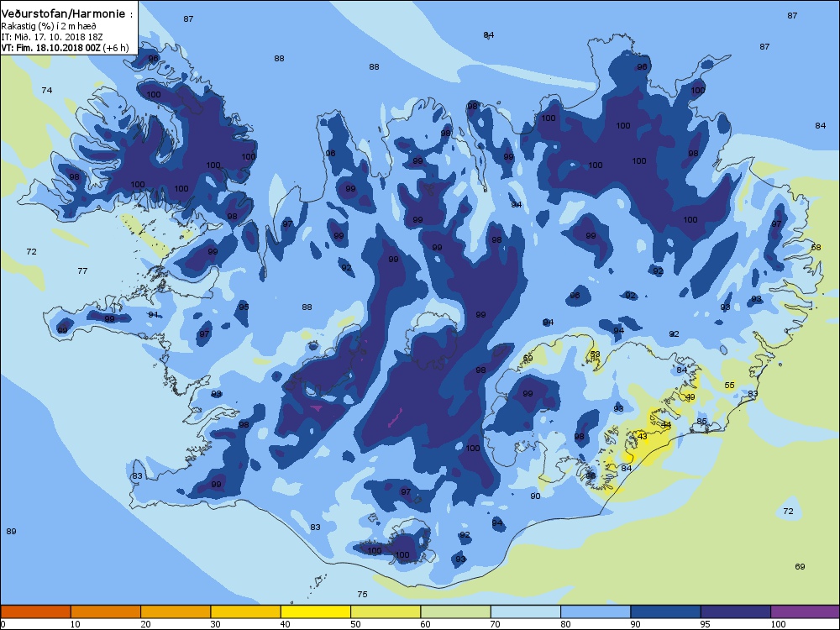The height and width of the screenshot is (630, 840).
Task: Click the humidity value 55 on the map
Action: (x=729, y=386)
